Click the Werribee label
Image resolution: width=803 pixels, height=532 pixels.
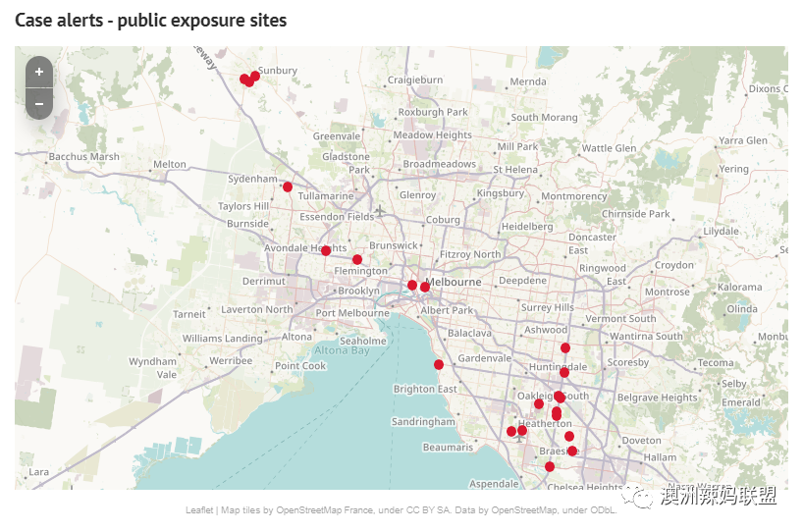[x=231, y=360]
